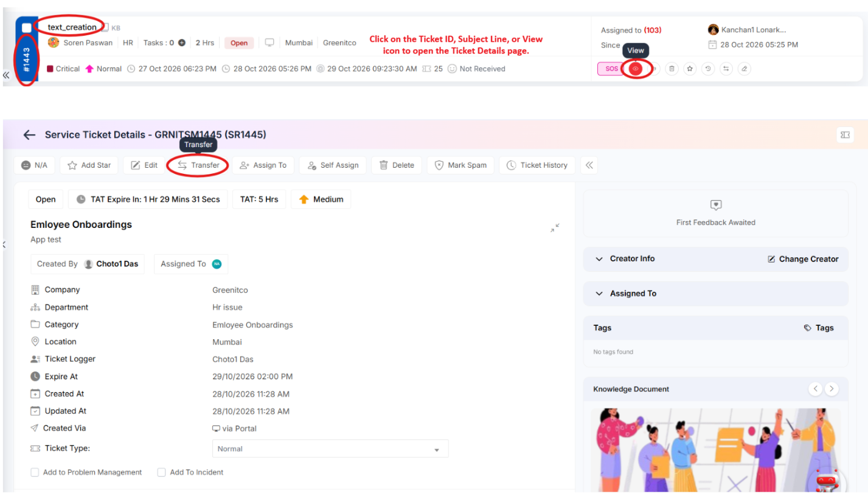Click the edit pencil icon in ticket row
Image resolution: width=868 pixels, height=496 pixels.
[x=744, y=69]
